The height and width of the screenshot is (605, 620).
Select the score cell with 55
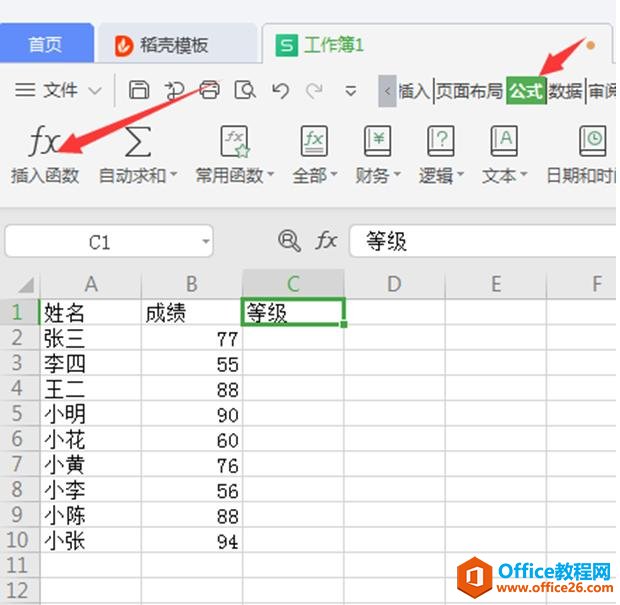[192, 363]
